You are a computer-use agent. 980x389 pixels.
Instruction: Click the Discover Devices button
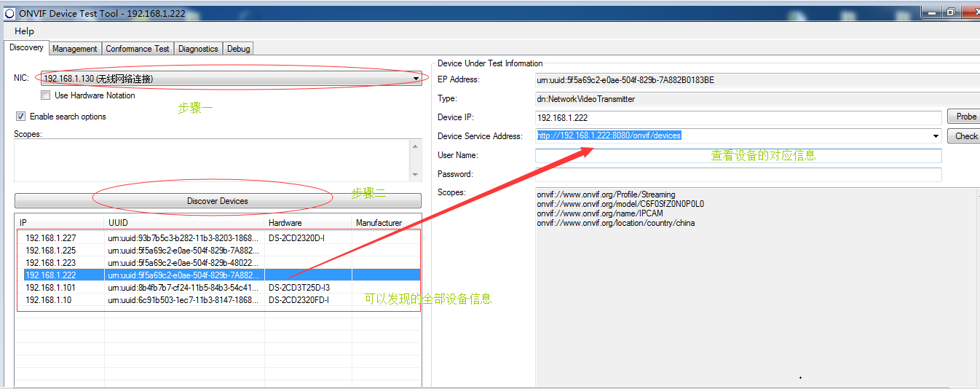coord(218,201)
